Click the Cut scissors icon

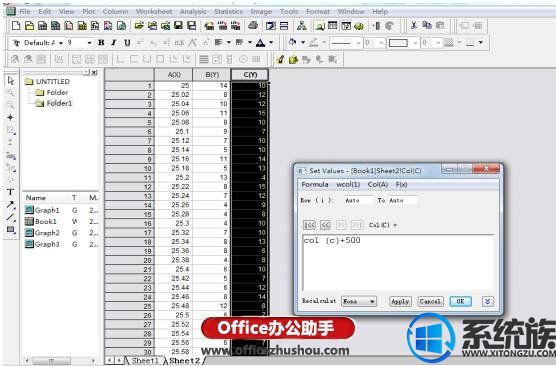click(x=413, y=26)
